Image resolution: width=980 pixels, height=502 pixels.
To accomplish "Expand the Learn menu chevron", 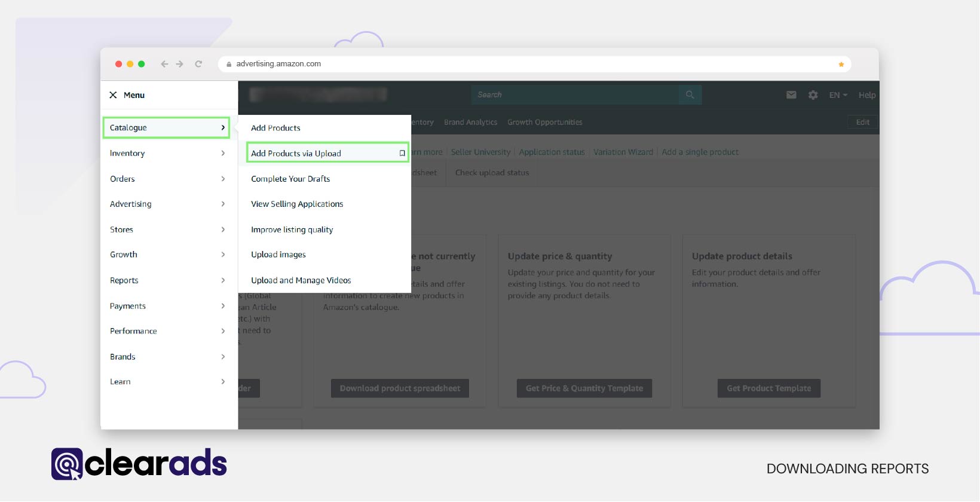I will tap(223, 382).
